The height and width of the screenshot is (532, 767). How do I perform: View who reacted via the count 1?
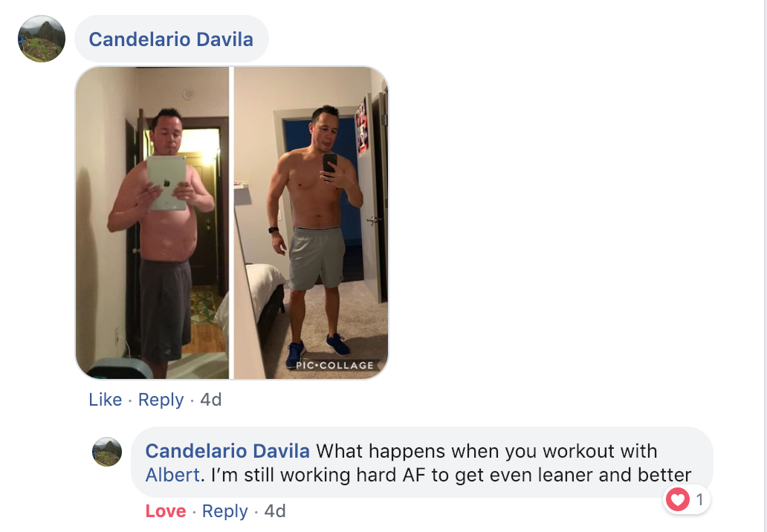click(699, 500)
